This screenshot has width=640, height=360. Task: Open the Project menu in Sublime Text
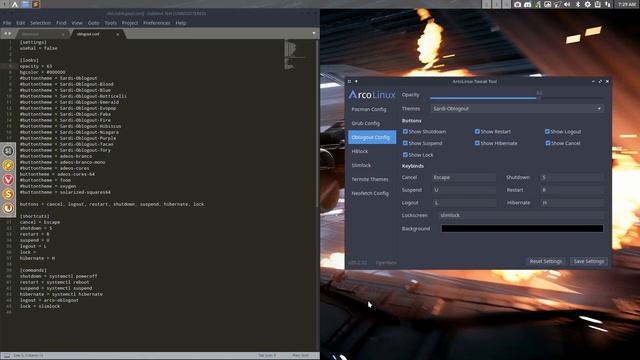point(130,23)
